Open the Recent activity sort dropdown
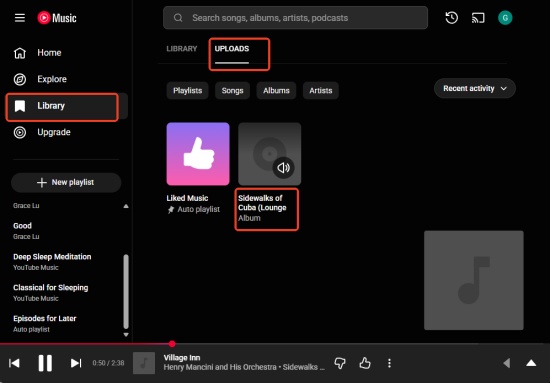Screen dimensions: 550x383 click(x=475, y=88)
